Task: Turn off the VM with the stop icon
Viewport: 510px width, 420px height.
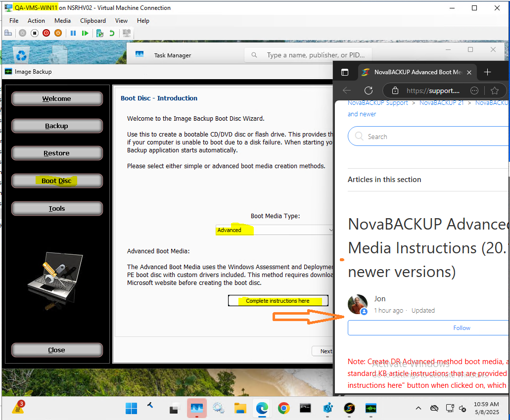Action: tap(35, 33)
